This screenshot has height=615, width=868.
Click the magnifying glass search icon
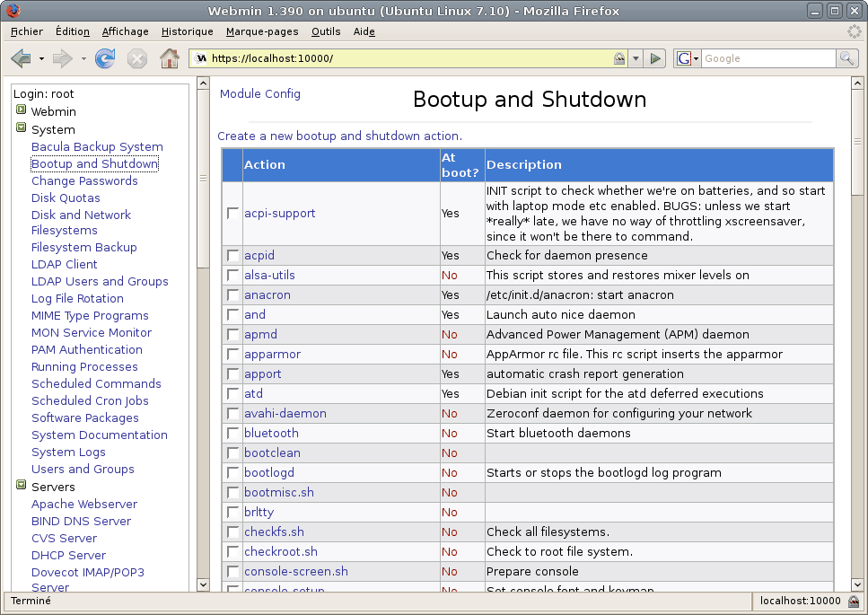pos(846,58)
